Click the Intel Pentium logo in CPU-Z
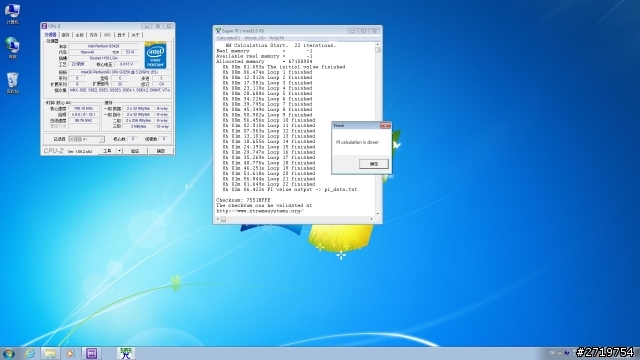This screenshot has width=640, height=360. 155,56
